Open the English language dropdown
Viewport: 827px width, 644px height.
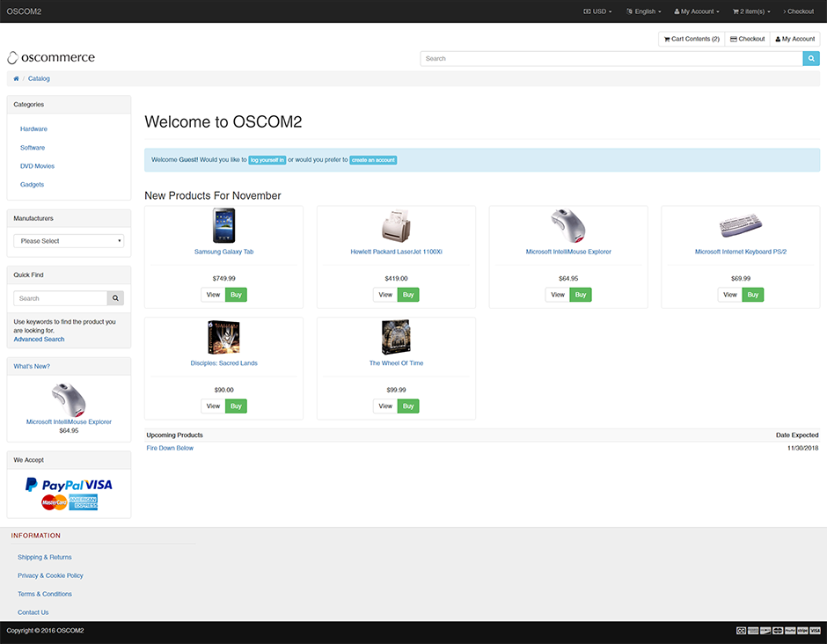pyautogui.click(x=643, y=11)
